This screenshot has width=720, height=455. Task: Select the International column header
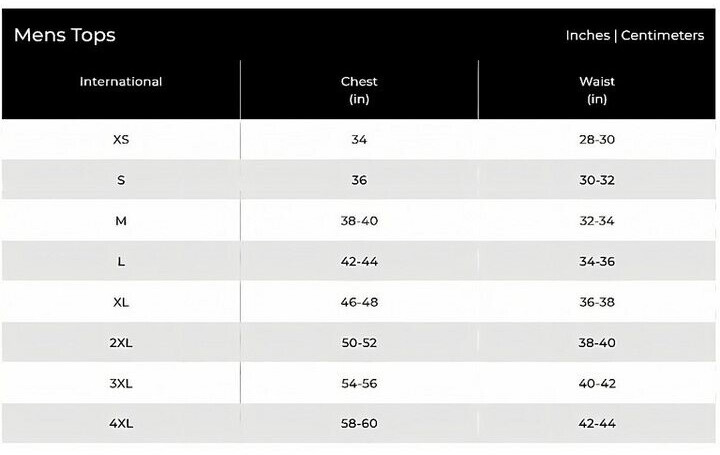121,81
